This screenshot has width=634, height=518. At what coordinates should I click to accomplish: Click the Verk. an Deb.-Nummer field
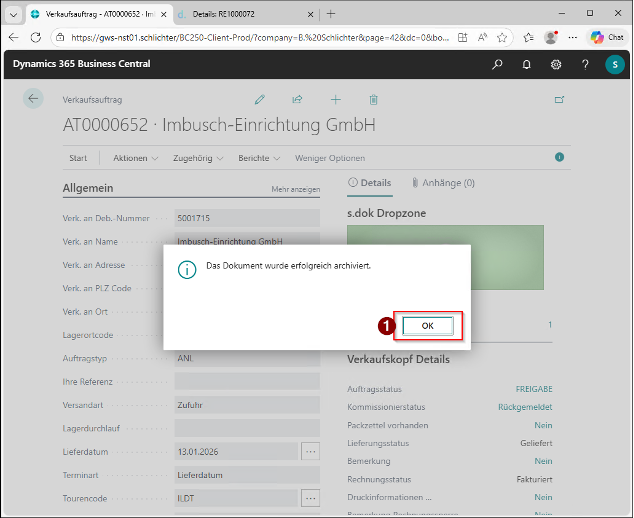(x=247, y=218)
